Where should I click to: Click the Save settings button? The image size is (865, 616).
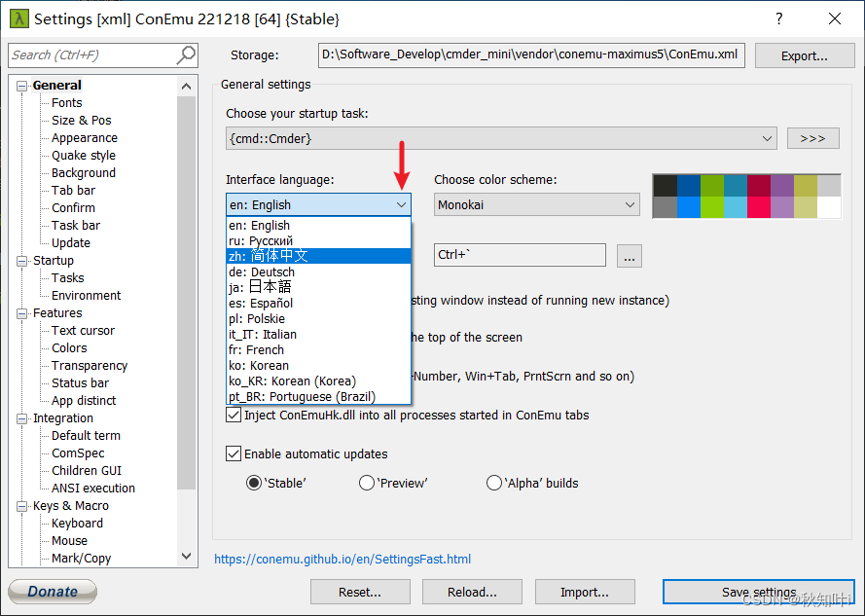click(758, 591)
